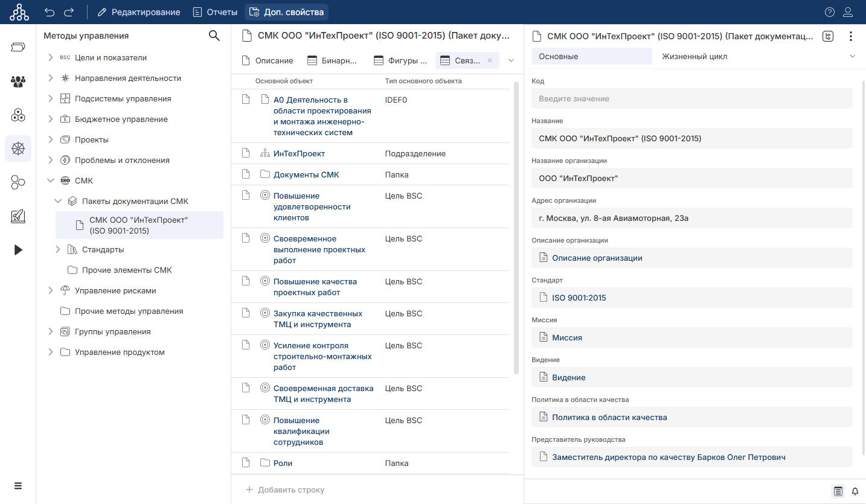Open the help question mark icon
866x504 pixels.
coord(830,12)
